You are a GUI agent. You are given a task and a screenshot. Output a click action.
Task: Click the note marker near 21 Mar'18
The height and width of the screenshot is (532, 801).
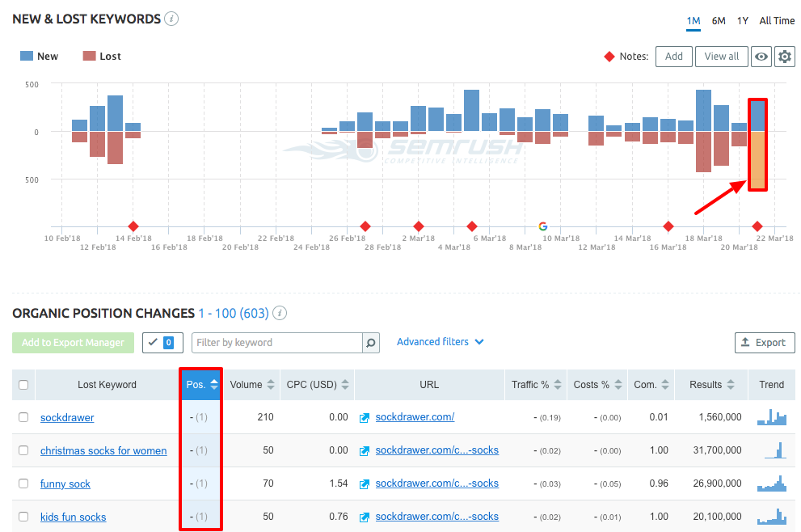[757, 226]
